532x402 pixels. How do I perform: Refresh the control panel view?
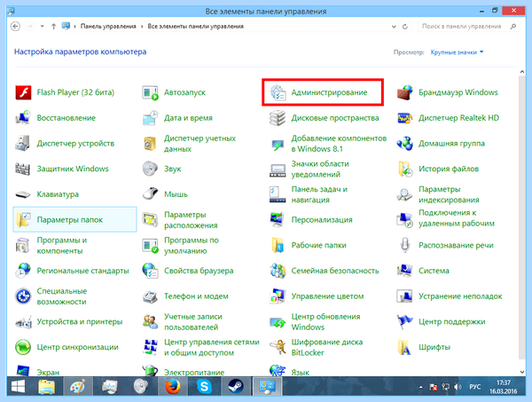point(405,27)
